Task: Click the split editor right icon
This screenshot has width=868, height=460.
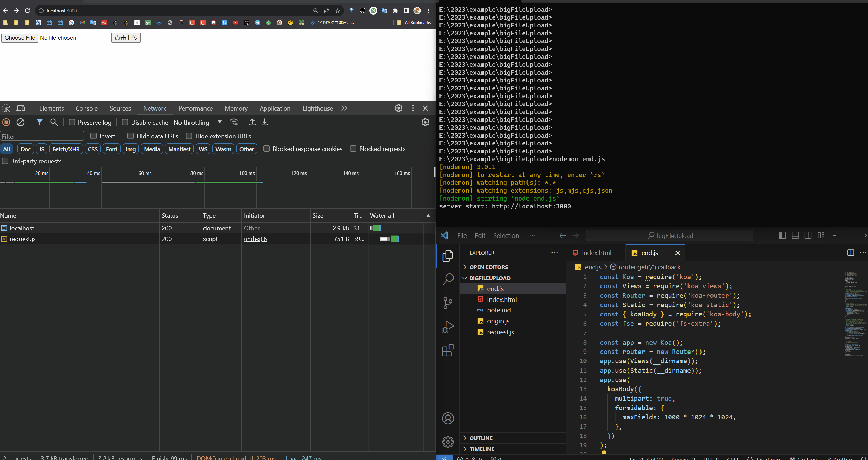Action: click(850, 253)
